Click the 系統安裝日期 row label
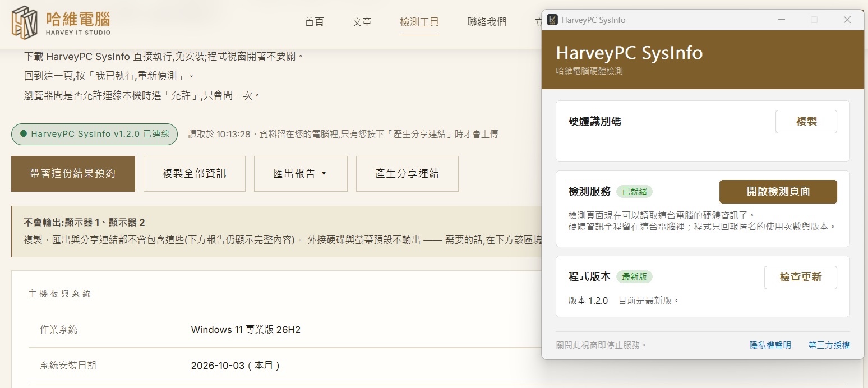 [68, 366]
